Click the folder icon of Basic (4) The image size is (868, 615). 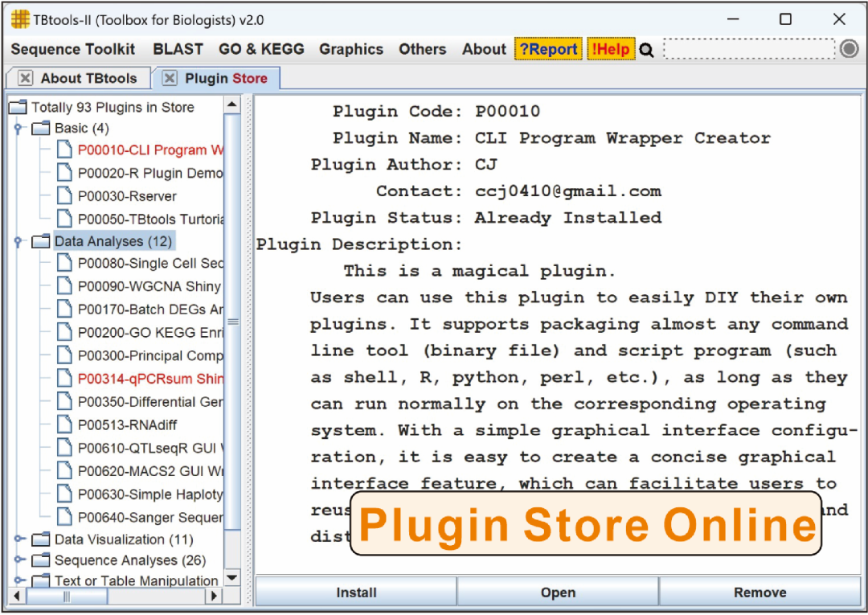pos(41,129)
